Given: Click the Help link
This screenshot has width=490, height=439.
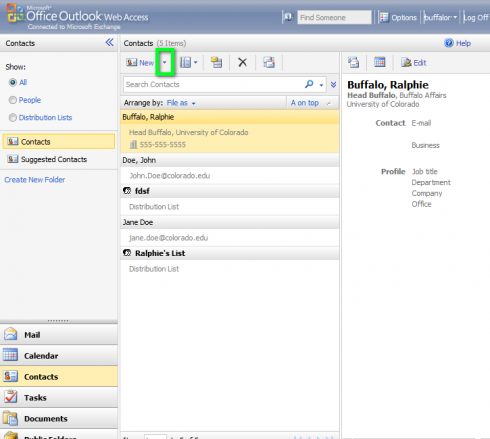Looking at the screenshot, I should [463, 43].
